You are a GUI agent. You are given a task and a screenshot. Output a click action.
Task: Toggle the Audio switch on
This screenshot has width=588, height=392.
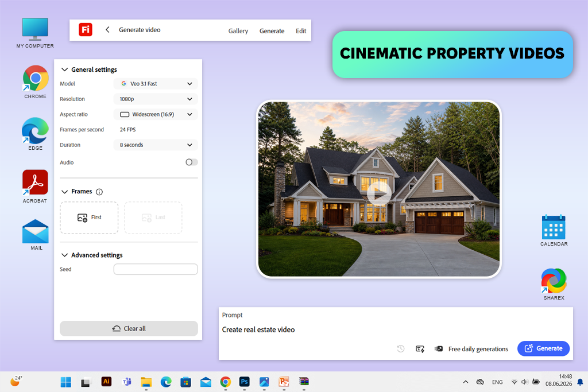(191, 162)
